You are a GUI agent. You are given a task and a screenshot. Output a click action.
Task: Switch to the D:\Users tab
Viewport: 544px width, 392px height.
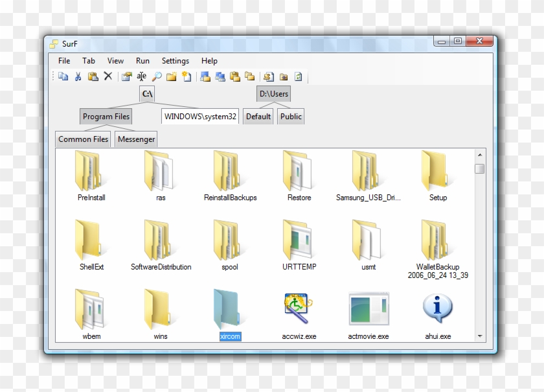(x=274, y=94)
